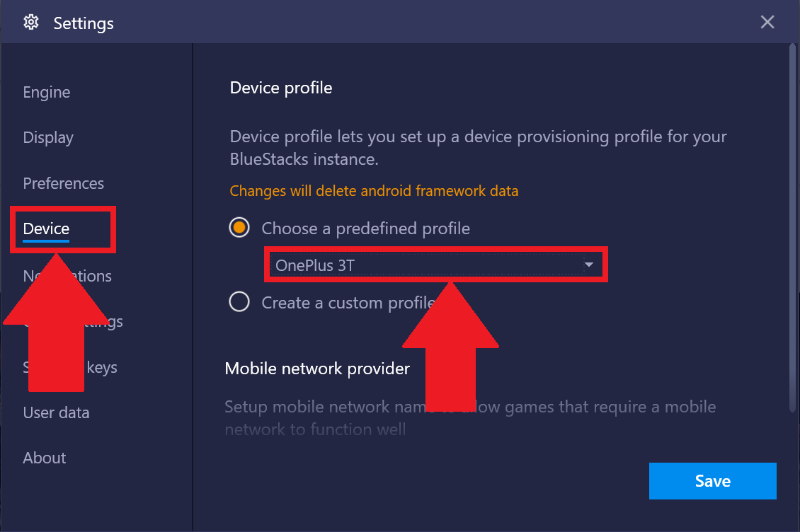Image resolution: width=800 pixels, height=532 pixels.
Task: Select Create a custom profile radio button
Action: pos(239,302)
